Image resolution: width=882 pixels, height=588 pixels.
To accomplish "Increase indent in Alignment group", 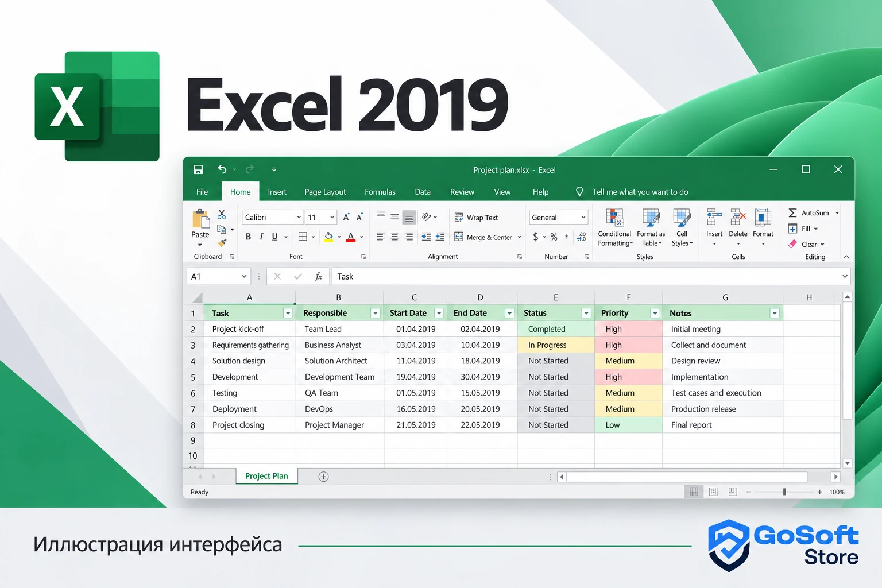I will click(440, 237).
